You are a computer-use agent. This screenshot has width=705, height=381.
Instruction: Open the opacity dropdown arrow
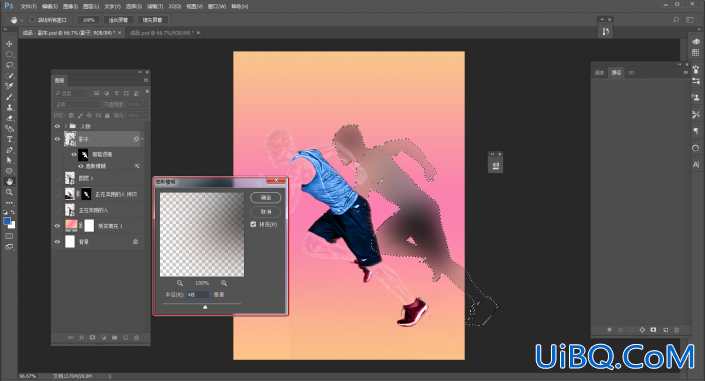[145, 104]
